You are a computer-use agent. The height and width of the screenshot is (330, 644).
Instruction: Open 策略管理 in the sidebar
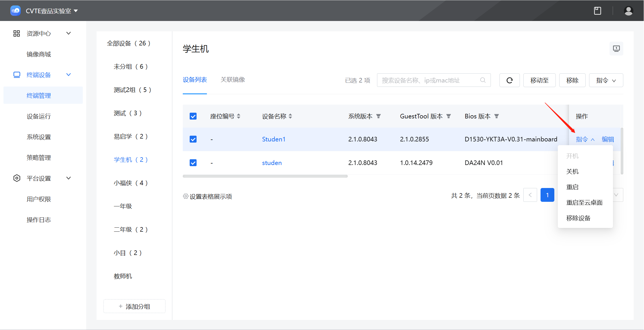click(x=39, y=158)
